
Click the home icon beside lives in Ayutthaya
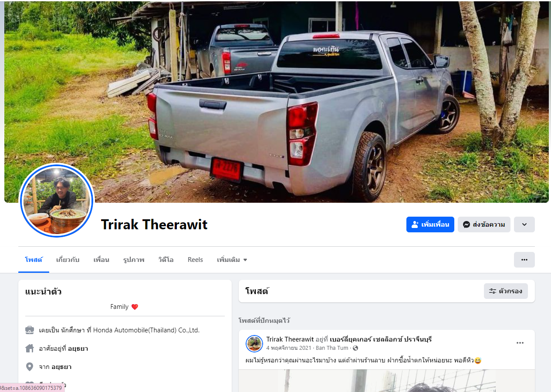pyautogui.click(x=30, y=348)
